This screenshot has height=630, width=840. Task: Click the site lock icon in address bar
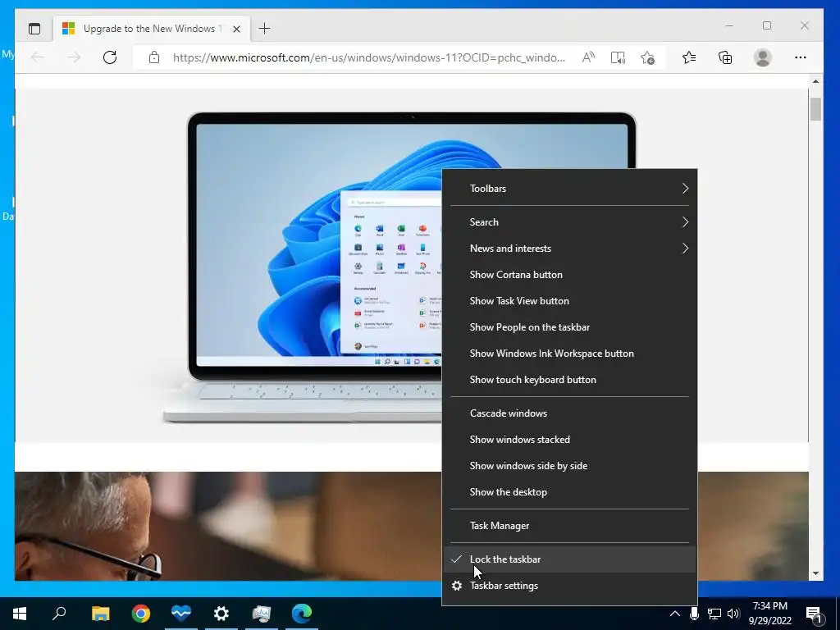[154, 57]
